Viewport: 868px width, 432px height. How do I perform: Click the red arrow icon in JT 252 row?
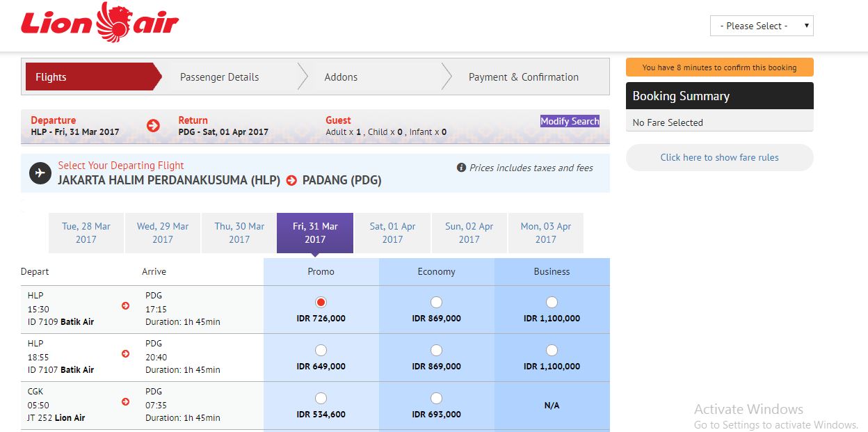click(125, 401)
